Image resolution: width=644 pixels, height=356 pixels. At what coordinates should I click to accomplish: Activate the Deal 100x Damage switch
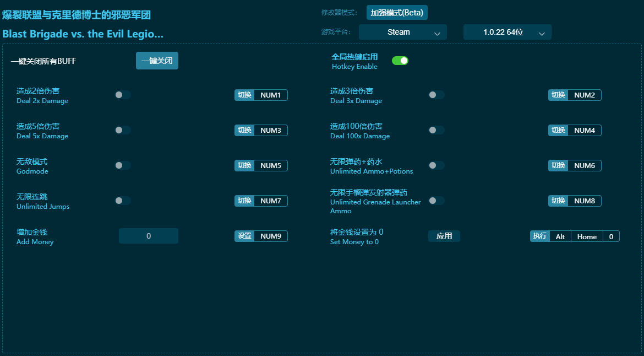point(436,130)
